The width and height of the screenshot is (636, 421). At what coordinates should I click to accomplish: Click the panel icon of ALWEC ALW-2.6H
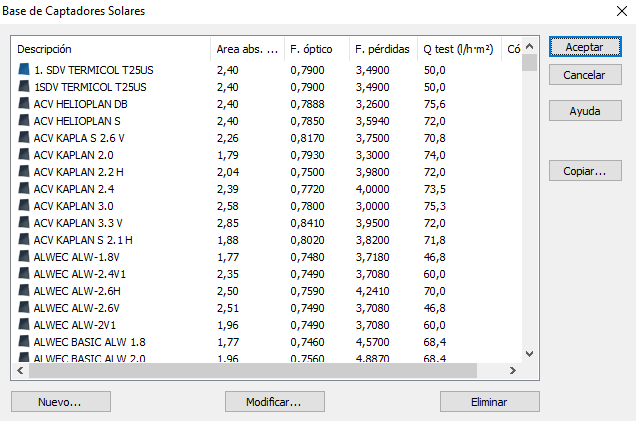24,291
